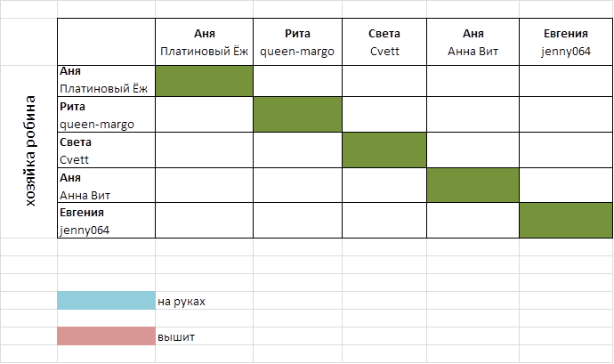Click the blue "на руках" legend swatch
Image resolution: width=614 pixels, height=364 pixels.
(x=106, y=301)
